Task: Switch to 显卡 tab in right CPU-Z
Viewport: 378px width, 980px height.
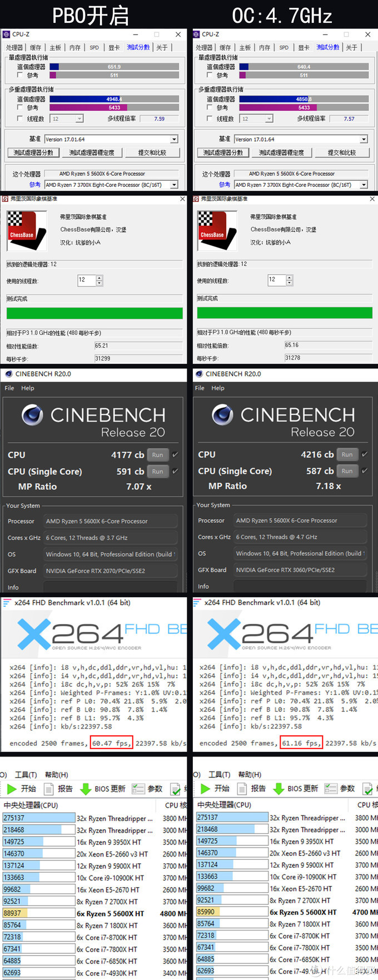Action: click(x=304, y=48)
